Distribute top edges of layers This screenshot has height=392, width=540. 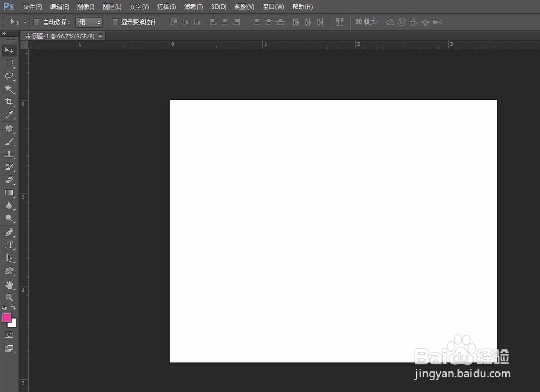[256, 22]
